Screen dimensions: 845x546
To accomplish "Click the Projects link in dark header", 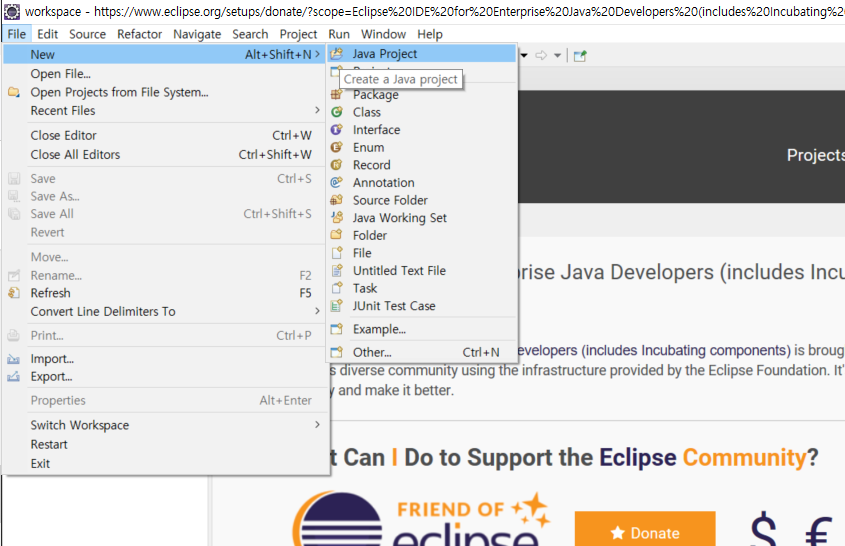I will click(815, 155).
